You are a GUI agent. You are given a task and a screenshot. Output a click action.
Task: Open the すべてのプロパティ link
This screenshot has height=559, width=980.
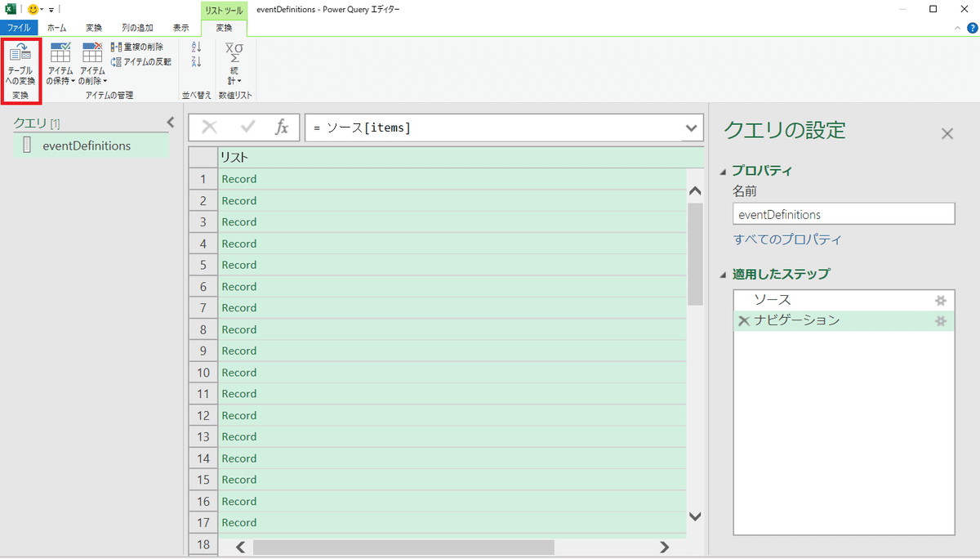[787, 239]
